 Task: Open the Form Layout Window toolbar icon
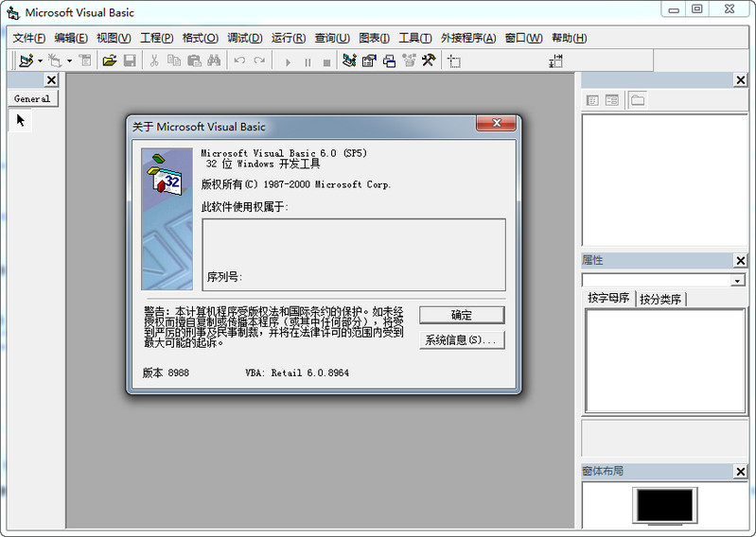(x=389, y=61)
